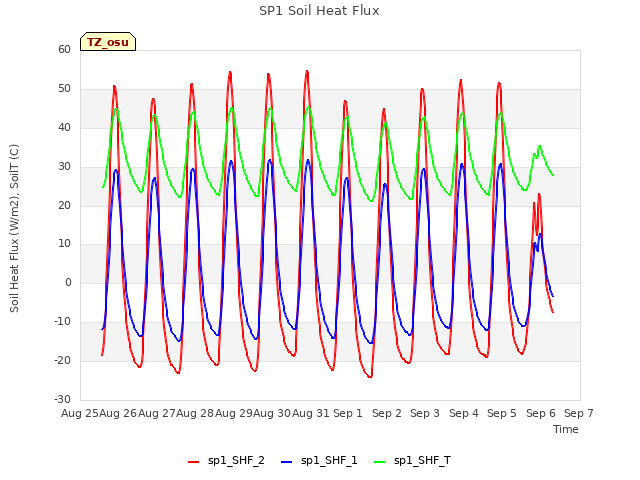Click the Sep 6 x-axis tick label
Screen dimensions: 640x480
(540, 413)
